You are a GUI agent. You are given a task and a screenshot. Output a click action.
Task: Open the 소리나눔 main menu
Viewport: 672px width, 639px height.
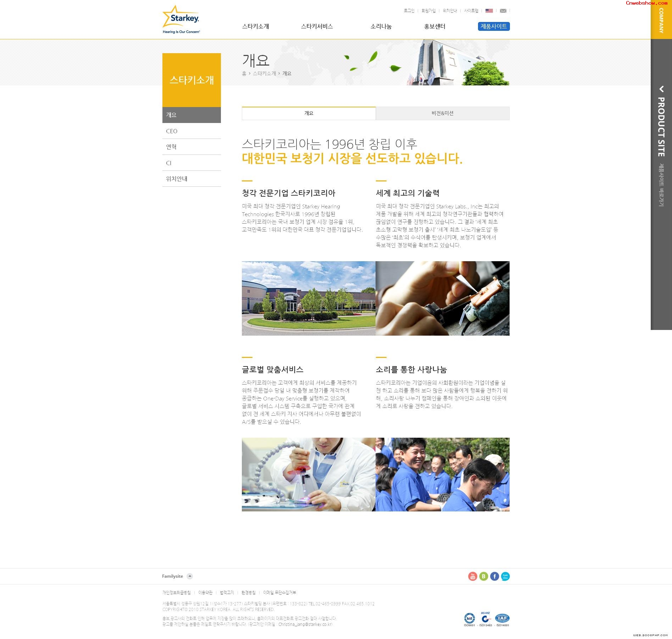[x=381, y=26]
